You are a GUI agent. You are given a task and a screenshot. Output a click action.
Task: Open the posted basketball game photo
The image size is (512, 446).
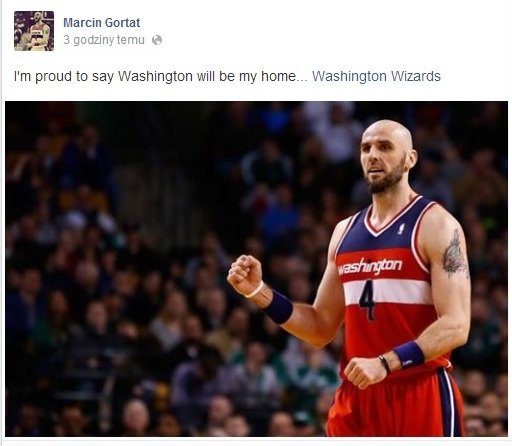click(256, 269)
